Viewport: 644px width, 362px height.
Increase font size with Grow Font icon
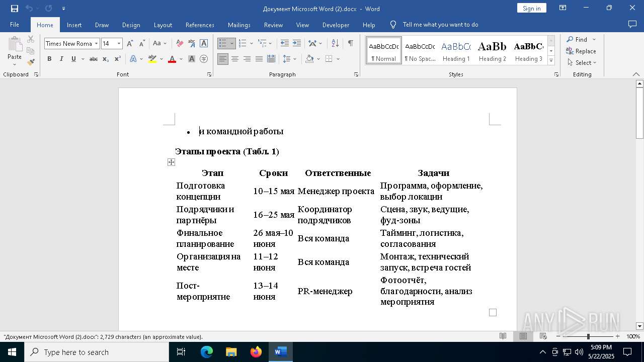pos(130,44)
